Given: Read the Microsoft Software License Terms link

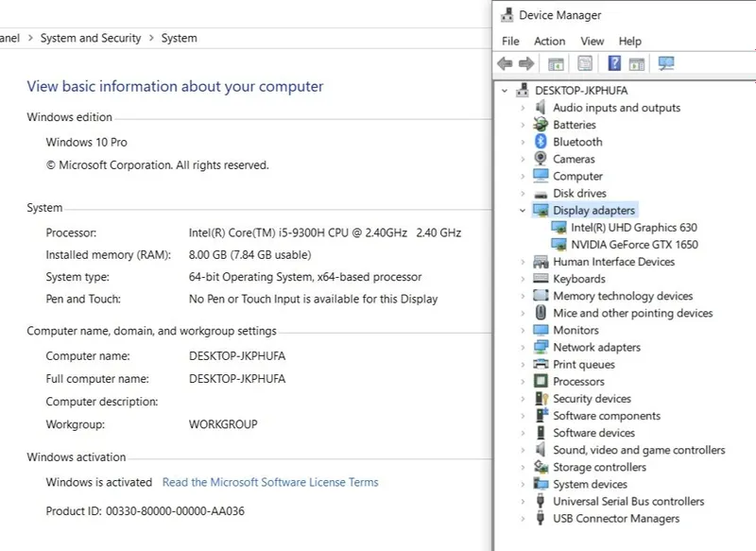Looking at the screenshot, I should (x=270, y=482).
